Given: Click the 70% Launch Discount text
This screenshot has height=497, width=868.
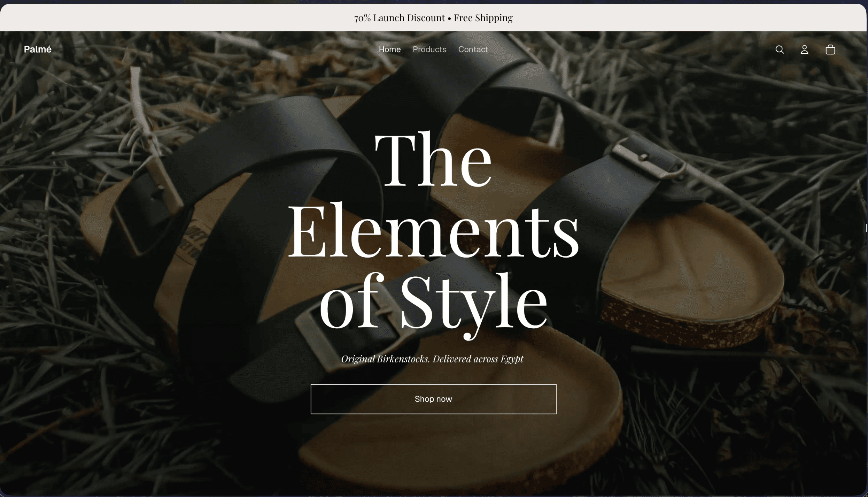Looking at the screenshot, I should tap(399, 18).
